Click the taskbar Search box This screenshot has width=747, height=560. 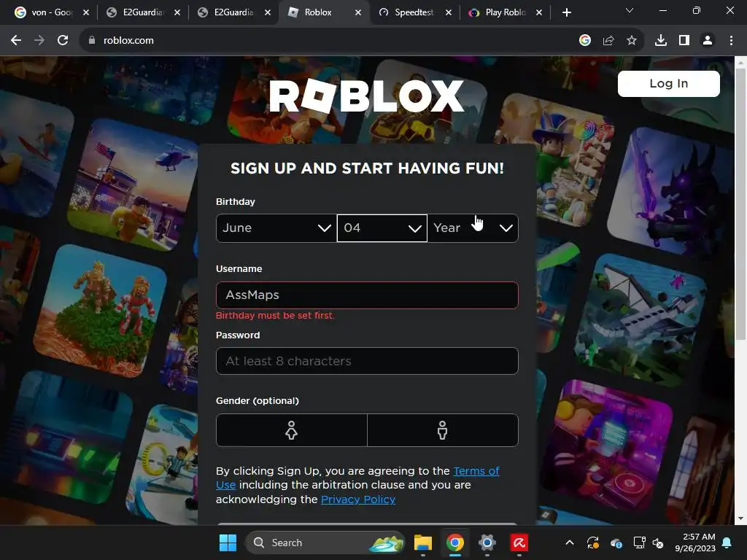(325, 542)
